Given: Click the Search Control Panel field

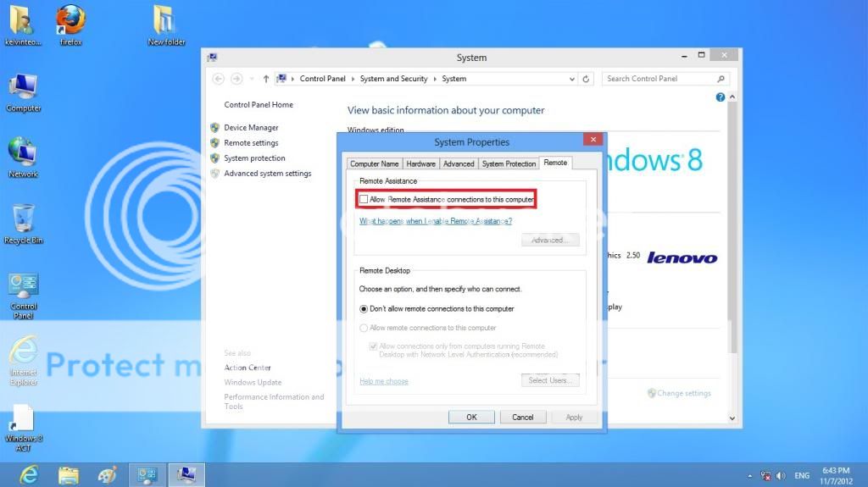Looking at the screenshot, I should pyautogui.click(x=659, y=79).
